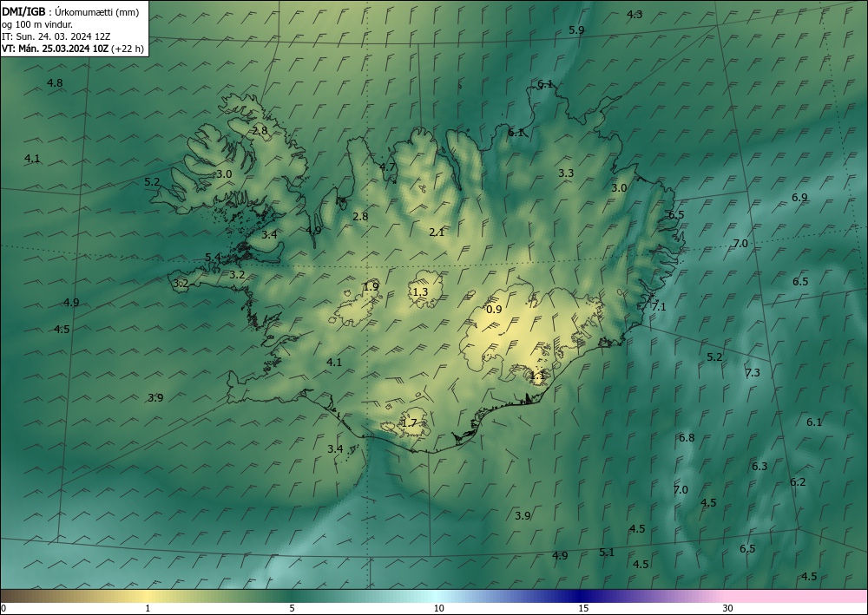Click the 1 label on the colour scale
868x615 pixels.
[x=148, y=609]
